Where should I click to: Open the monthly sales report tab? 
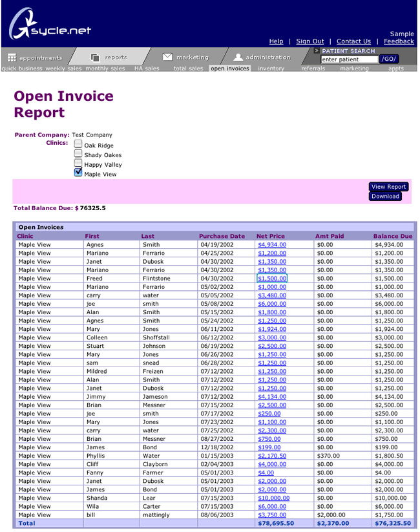point(105,69)
